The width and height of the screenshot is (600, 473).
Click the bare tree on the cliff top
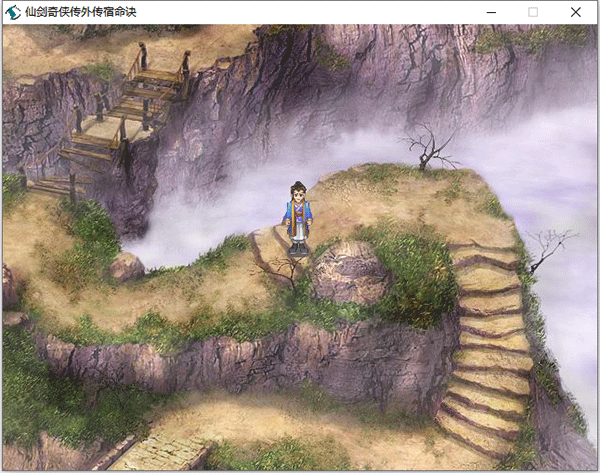pos(430,147)
